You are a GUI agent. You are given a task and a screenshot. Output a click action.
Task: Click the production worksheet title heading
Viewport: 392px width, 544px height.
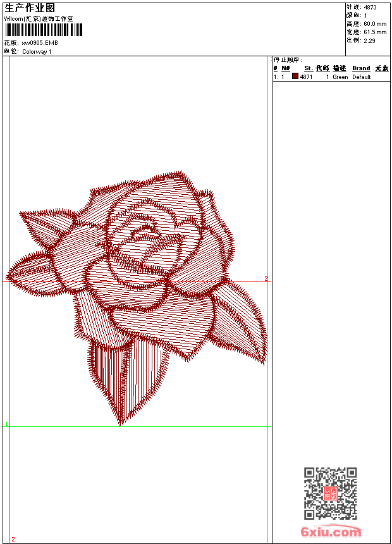30,8
